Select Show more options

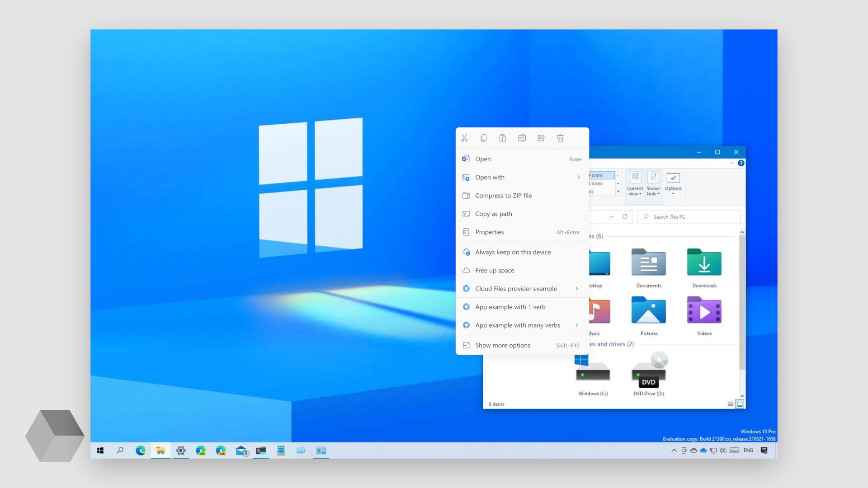coord(522,345)
